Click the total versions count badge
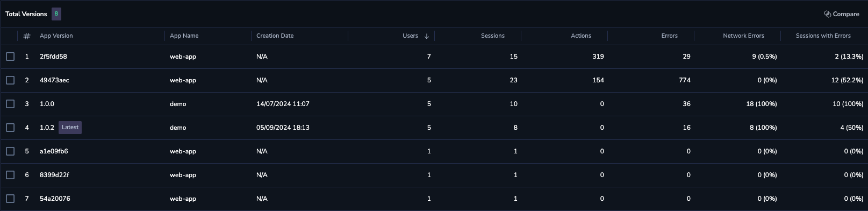 56,14
